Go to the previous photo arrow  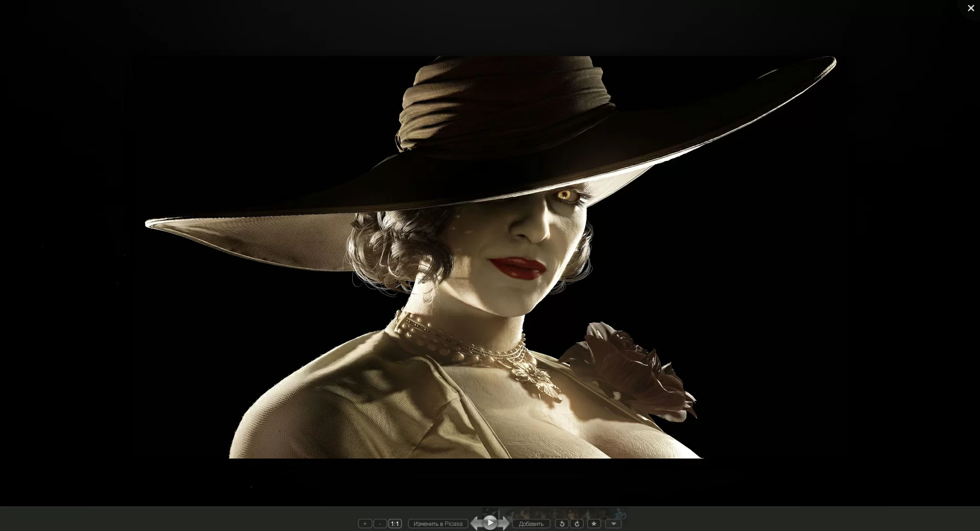(x=476, y=523)
